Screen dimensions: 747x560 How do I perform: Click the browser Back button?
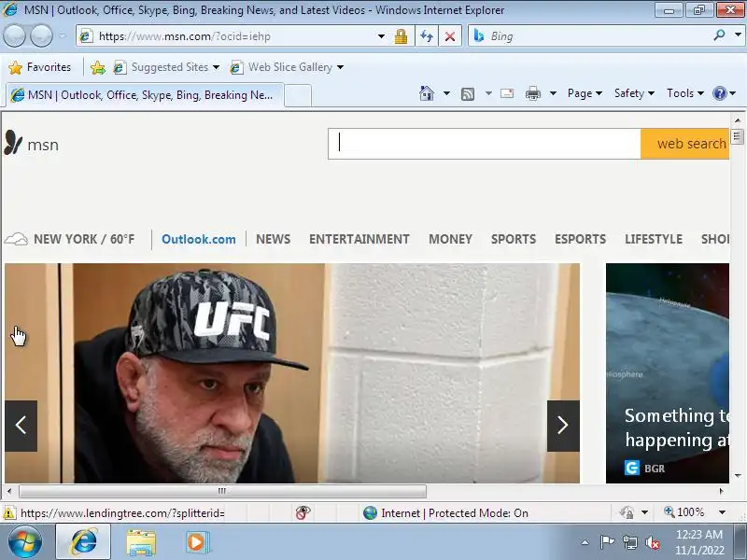click(15, 35)
